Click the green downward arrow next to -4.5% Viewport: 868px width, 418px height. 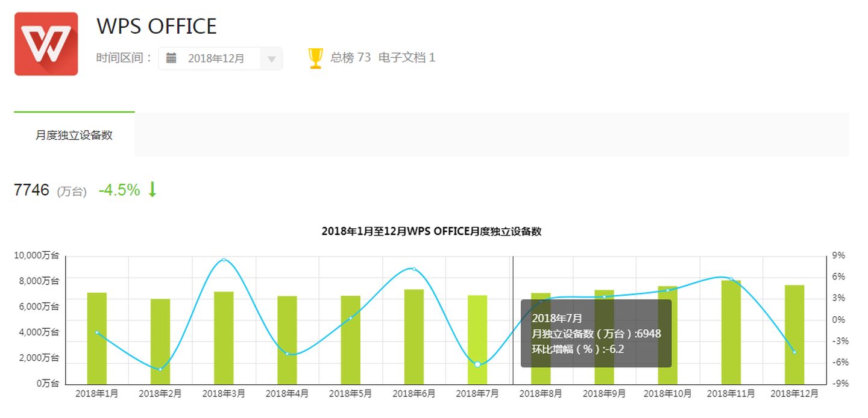click(x=153, y=190)
